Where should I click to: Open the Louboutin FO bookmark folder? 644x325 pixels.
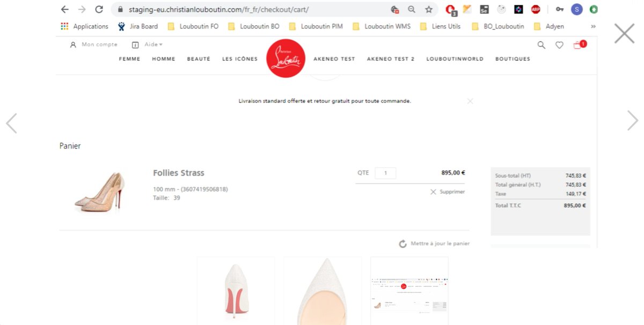[x=193, y=26]
